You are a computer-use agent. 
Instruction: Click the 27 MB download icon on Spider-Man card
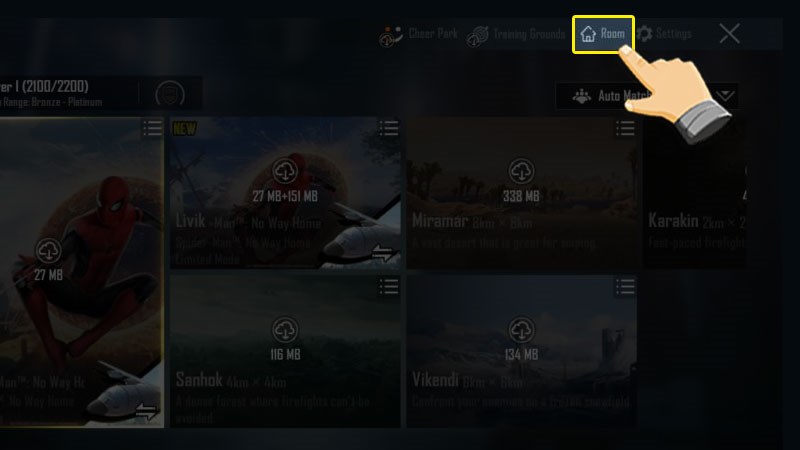48,251
